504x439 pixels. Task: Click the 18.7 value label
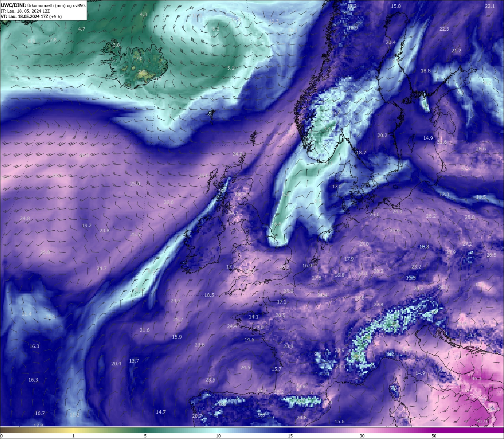click(361, 153)
